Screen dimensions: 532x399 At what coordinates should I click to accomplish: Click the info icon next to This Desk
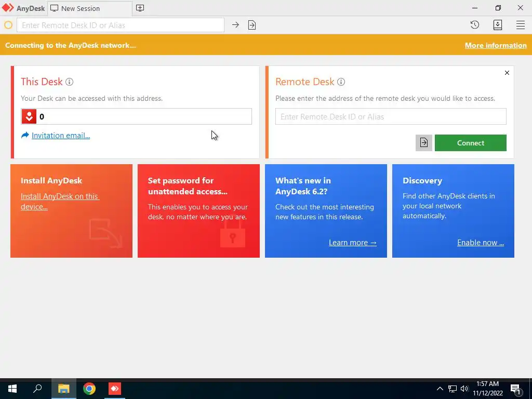tap(69, 82)
